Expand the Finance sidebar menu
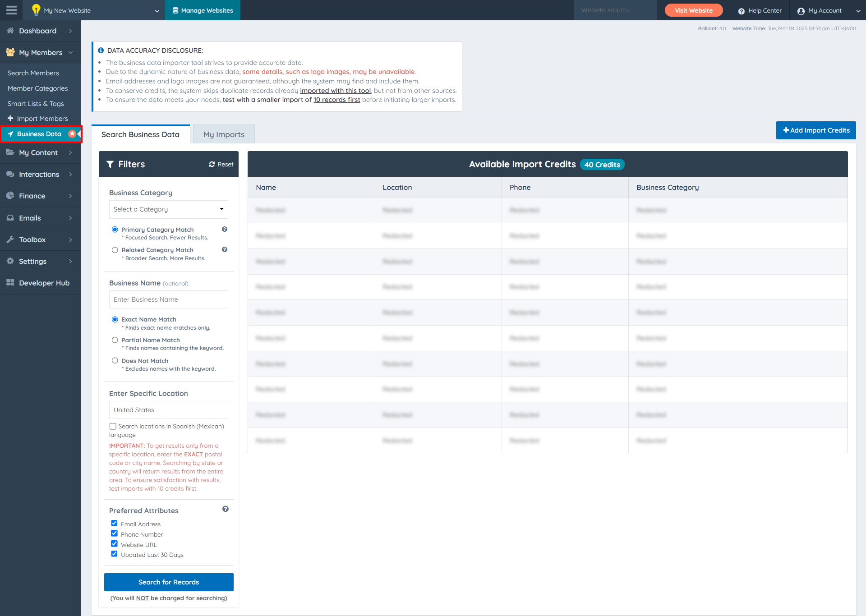866x616 pixels. 41,196
